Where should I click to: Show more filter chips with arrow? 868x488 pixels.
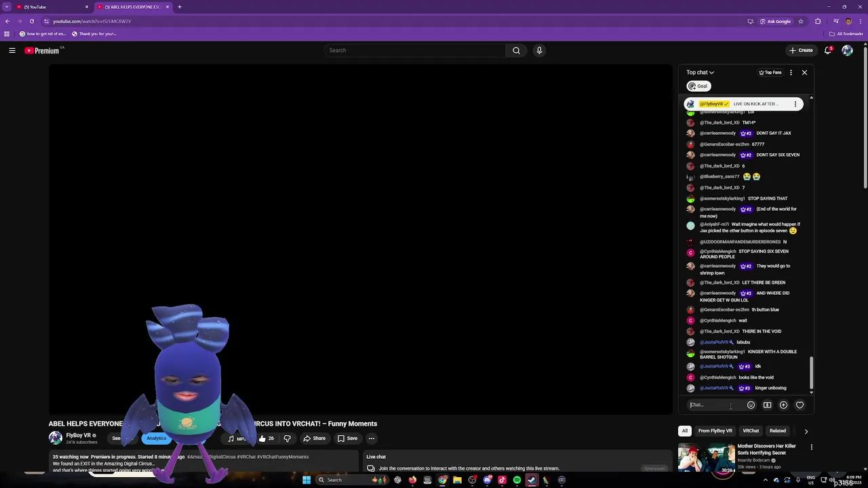click(806, 431)
